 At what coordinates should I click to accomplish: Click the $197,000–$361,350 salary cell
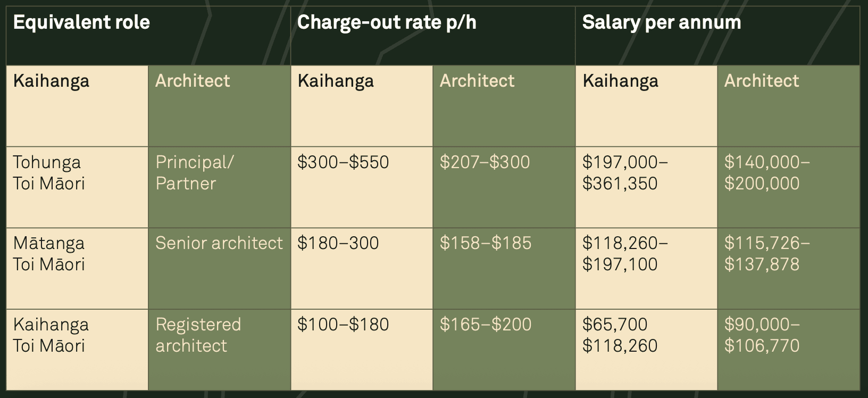click(x=625, y=173)
